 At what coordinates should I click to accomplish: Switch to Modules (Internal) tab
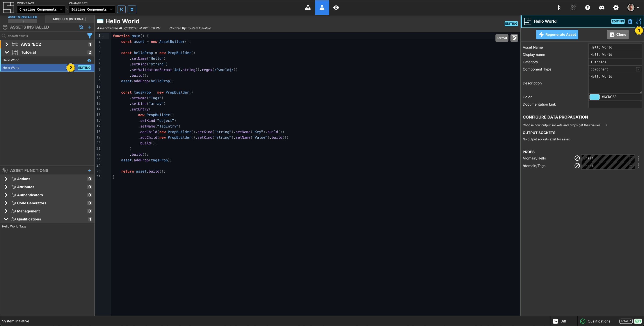(x=69, y=19)
